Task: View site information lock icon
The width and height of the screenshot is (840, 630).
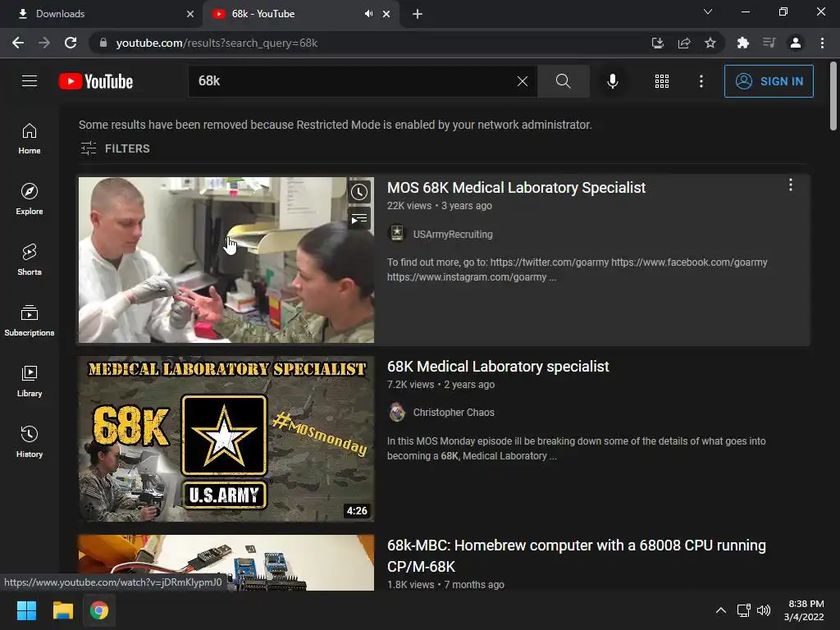Action: [x=103, y=43]
